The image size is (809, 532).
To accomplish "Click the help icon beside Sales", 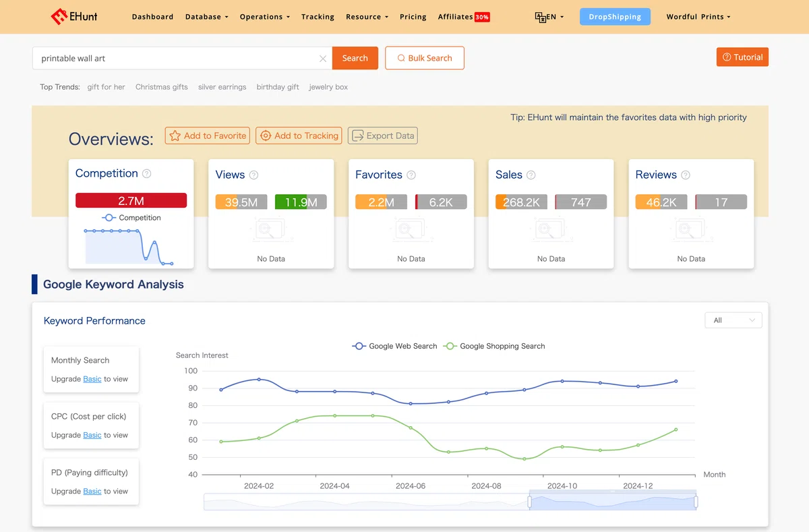I will click(531, 175).
